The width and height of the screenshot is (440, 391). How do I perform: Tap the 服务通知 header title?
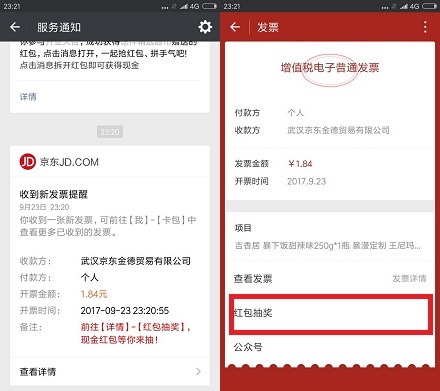pyautogui.click(x=59, y=27)
